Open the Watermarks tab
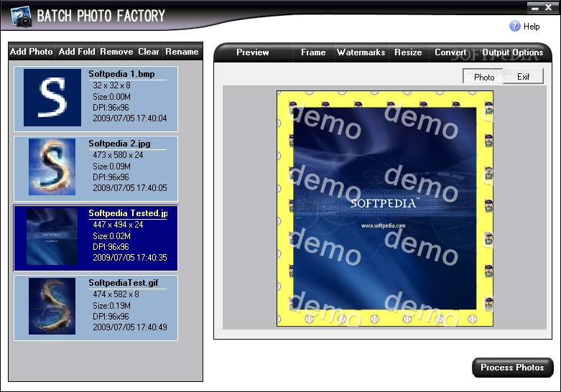This screenshot has width=561, height=392. (x=361, y=52)
